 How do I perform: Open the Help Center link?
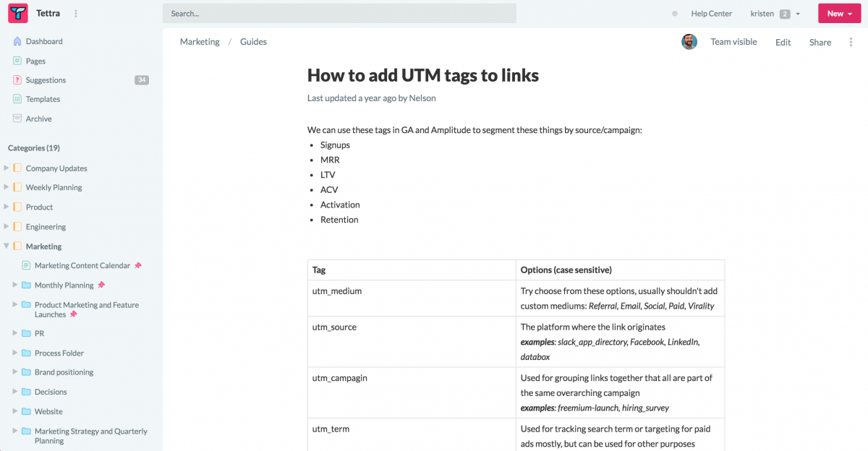[712, 14]
